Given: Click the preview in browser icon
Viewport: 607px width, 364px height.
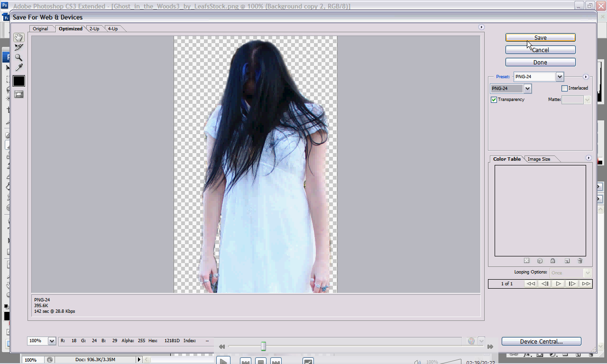Looking at the screenshot, I should (471, 341).
